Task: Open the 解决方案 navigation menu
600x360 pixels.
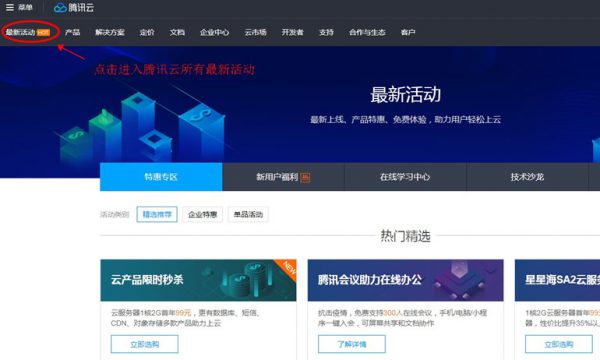Action: tap(110, 33)
